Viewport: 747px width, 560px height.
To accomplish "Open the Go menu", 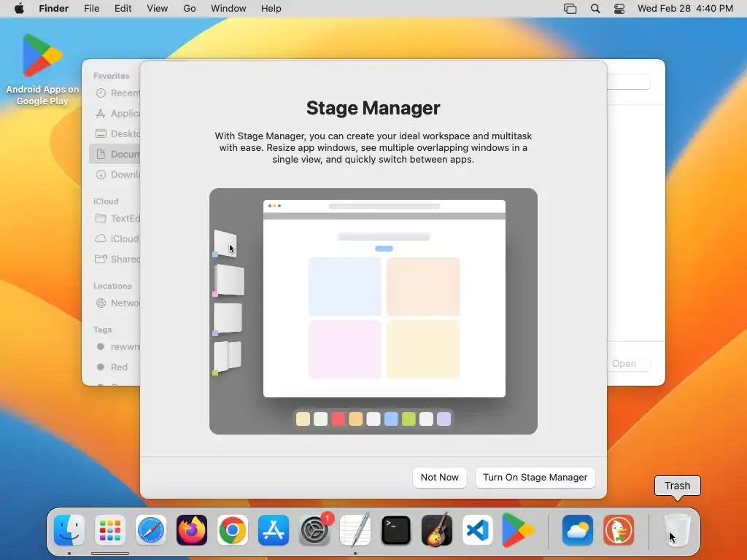I will coord(190,9).
